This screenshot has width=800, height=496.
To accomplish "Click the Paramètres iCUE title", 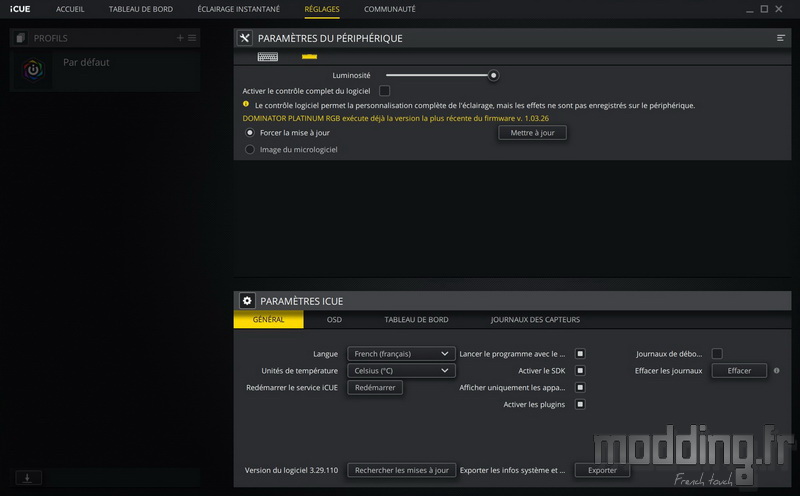I will (302, 301).
